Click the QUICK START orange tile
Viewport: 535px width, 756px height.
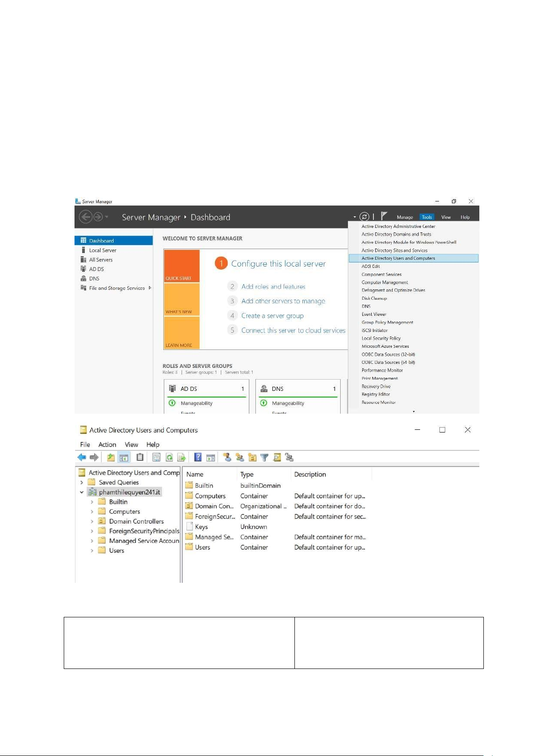pos(182,266)
